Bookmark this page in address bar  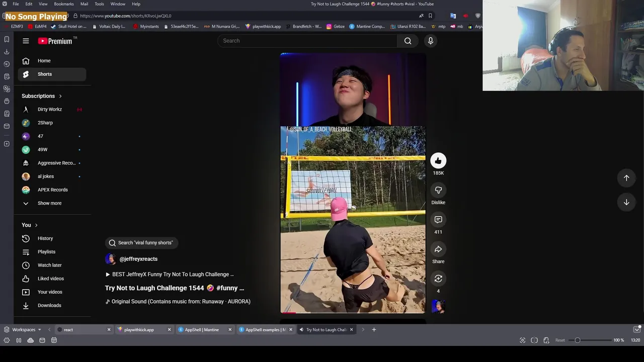pyautogui.click(x=430, y=16)
